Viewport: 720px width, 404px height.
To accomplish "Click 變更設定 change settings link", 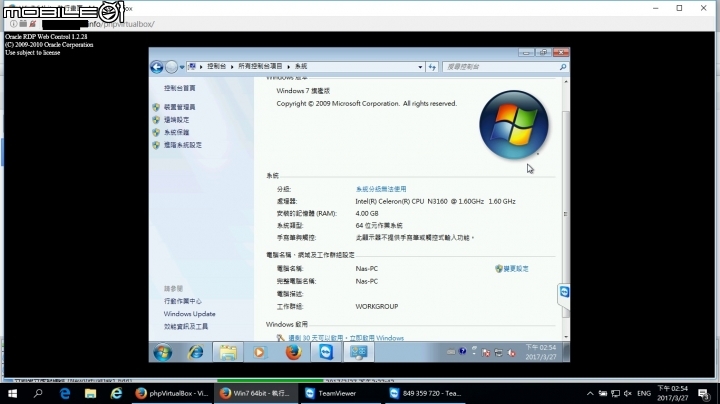I will [516, 269].
